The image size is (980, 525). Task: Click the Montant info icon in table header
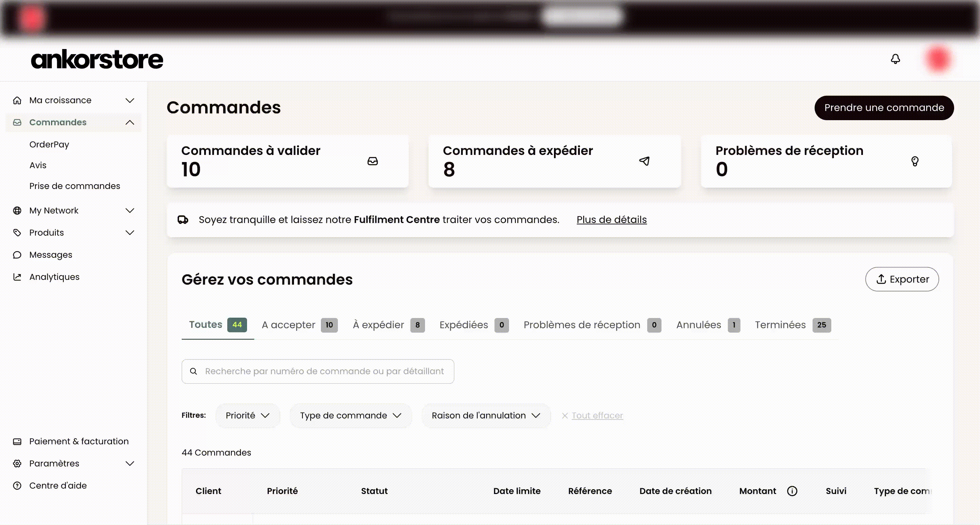pyautogui.click(x=792, y=491)
